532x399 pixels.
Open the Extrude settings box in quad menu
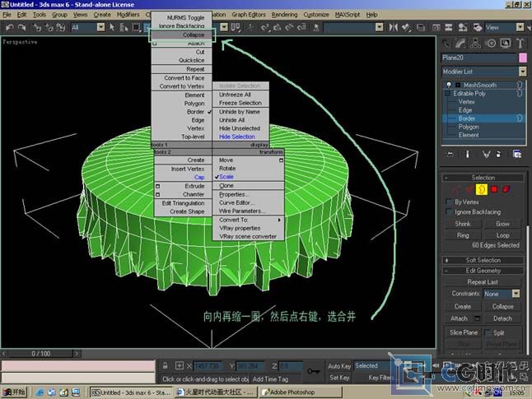pyautogui.click(x=158, y=186)
